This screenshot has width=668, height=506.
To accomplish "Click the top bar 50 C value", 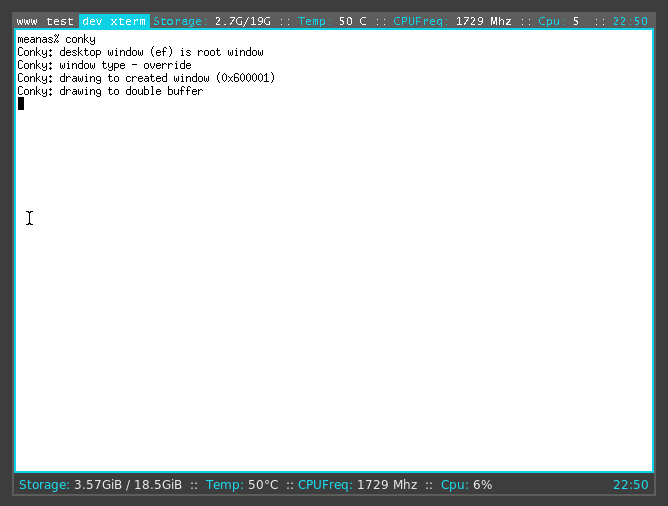I will 353,21.
